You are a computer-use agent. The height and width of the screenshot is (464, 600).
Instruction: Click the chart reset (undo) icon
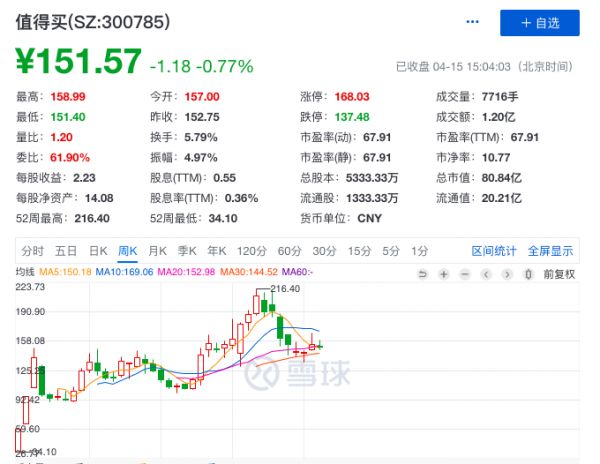[x=424, y=274]
